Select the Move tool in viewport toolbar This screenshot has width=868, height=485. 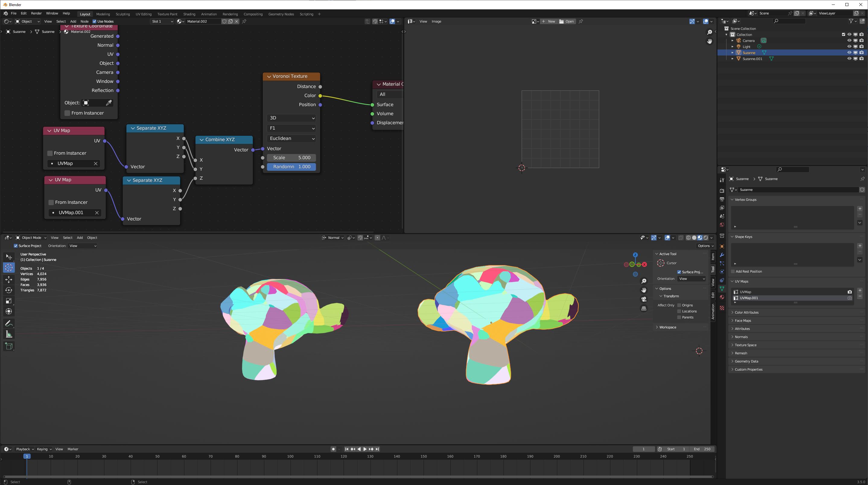(x=9, y=279)
